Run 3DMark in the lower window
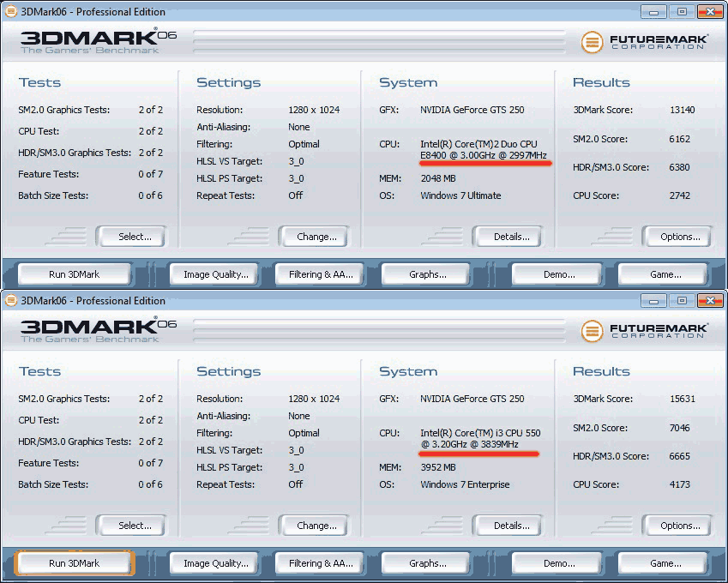The image size is (728, 583). tap(74, 563)
